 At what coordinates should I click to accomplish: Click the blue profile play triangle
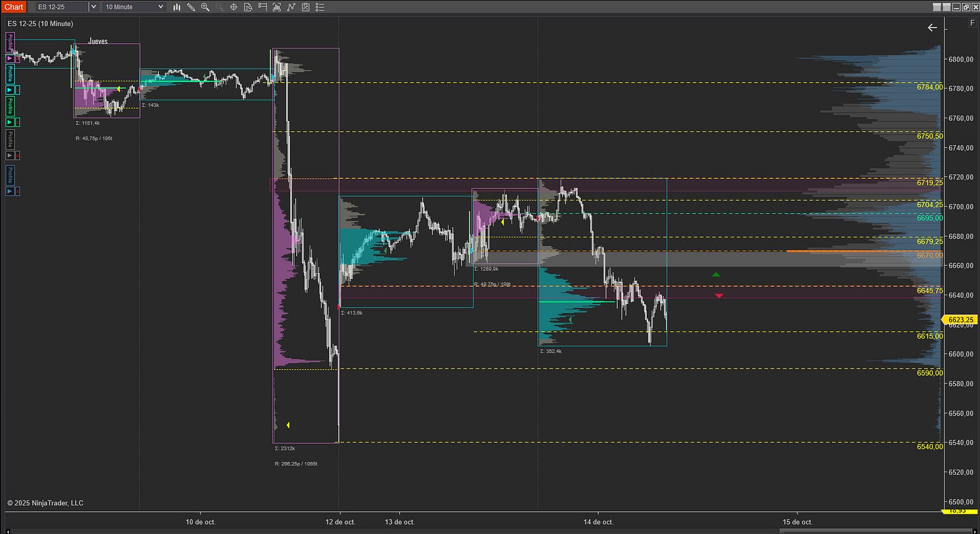pos(9,191)
